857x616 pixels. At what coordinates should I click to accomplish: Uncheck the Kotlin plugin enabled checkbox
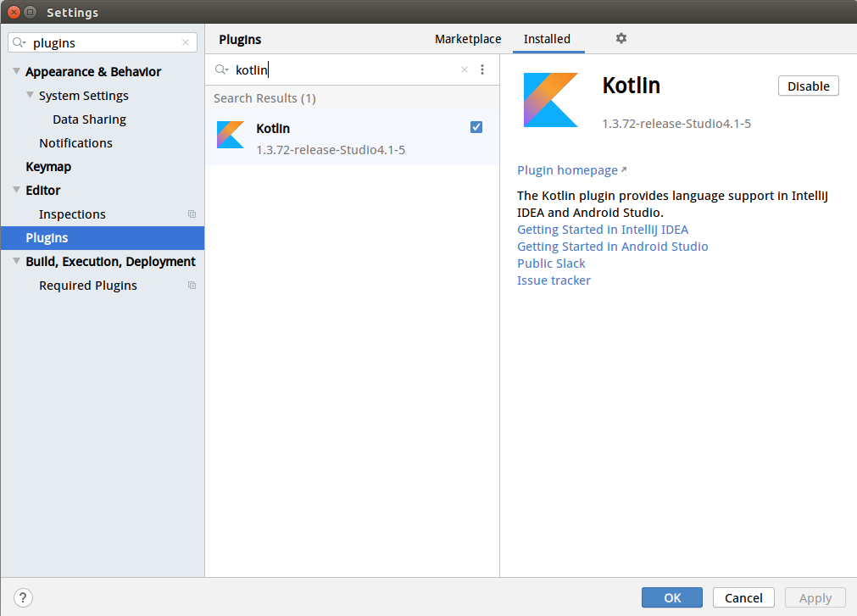pyautogui.click(x=476, y=127)
